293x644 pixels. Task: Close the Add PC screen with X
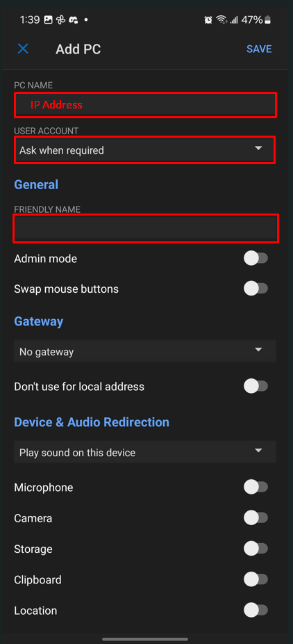pos(23,49)
